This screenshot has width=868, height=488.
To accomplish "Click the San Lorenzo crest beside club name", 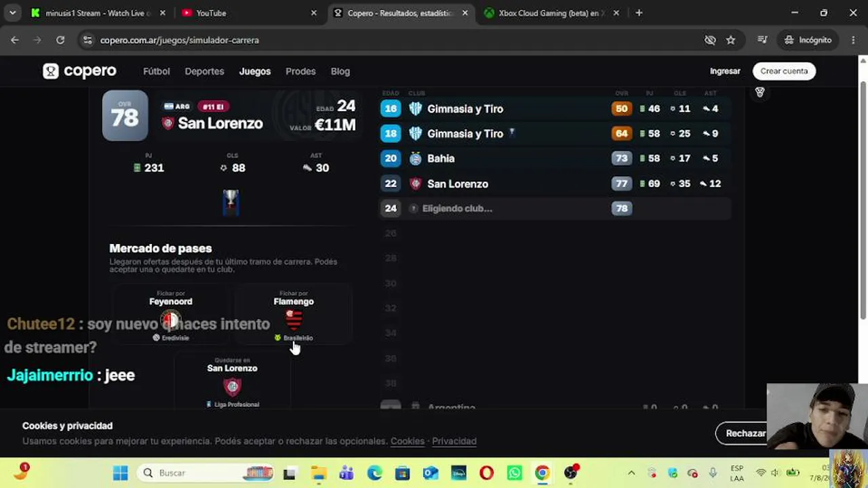I will (x=167, y=123).
